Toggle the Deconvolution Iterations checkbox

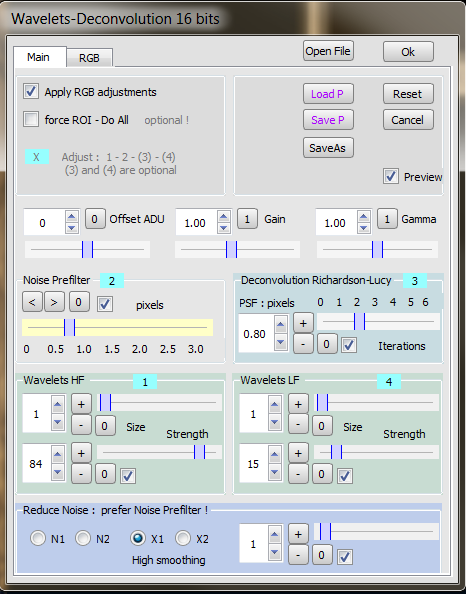[x=349, y=345]
